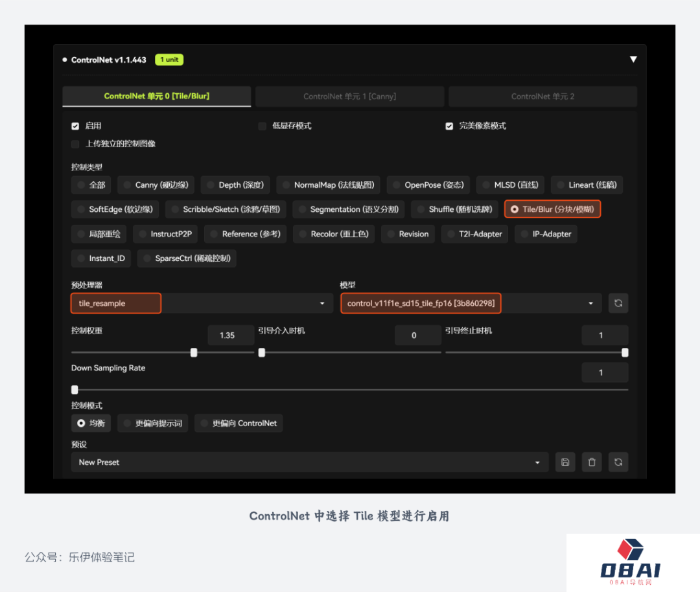Screen dimensions: 700x592
Task: Click the 引导终止时机 value field
Action: [x=605, y=336]
